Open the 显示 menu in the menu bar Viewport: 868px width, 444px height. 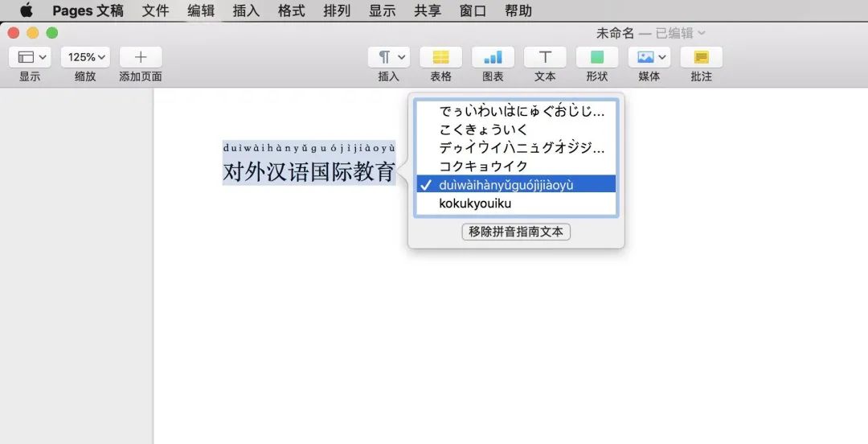[x=382, y=10]
